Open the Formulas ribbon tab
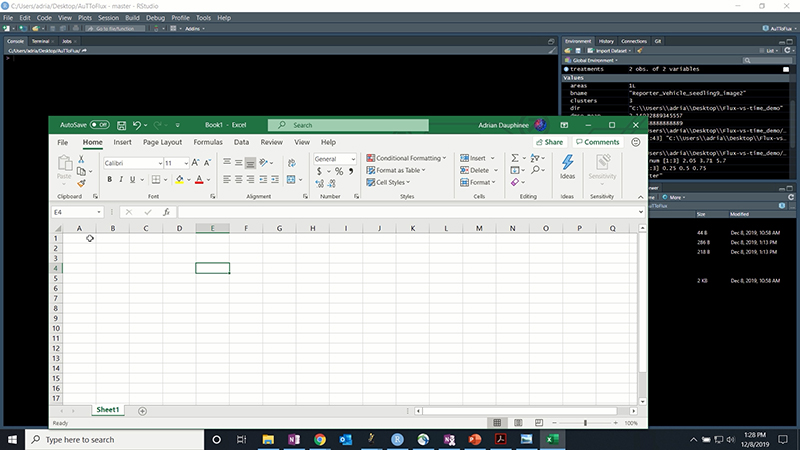The image size is (800, 450). click(208, 142)
